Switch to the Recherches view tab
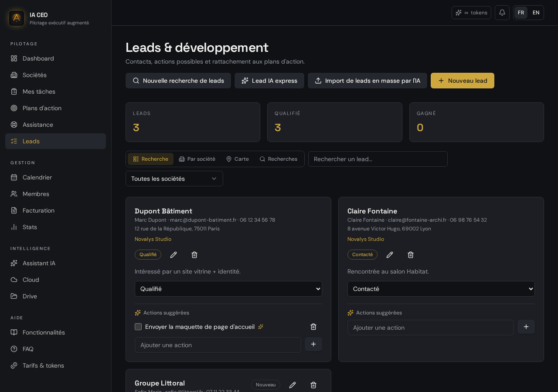Viewport: 558px width, 392px height. pos(278,159)
